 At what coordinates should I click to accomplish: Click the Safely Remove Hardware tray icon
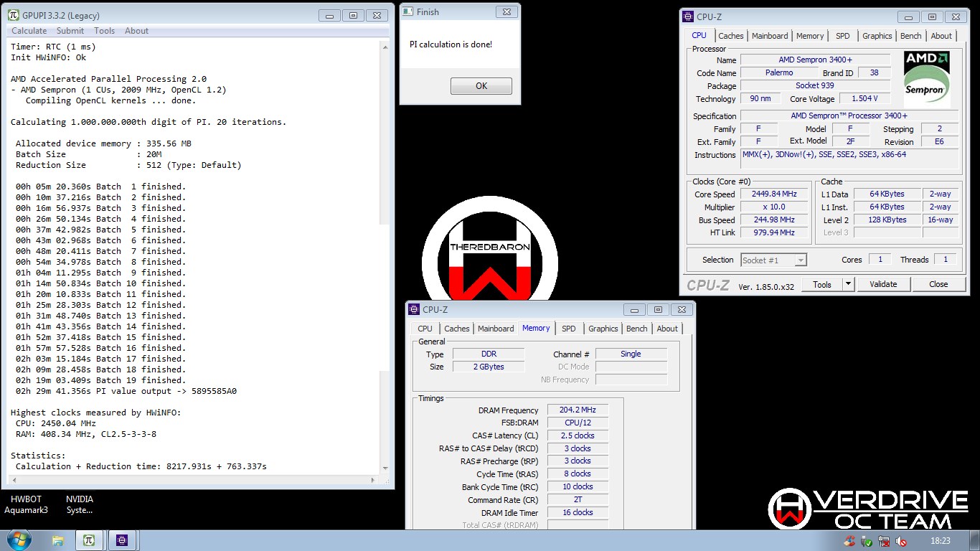point(867,541)
